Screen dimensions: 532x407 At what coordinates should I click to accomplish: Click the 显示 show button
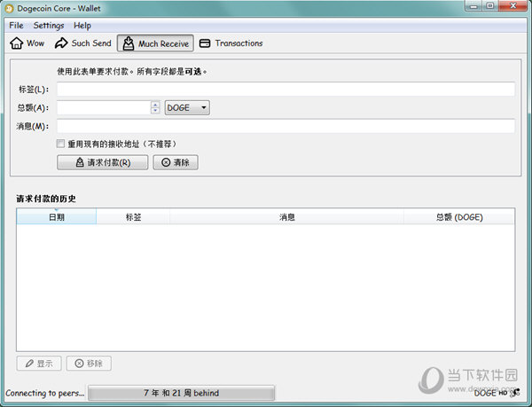(x=39, y=364)
